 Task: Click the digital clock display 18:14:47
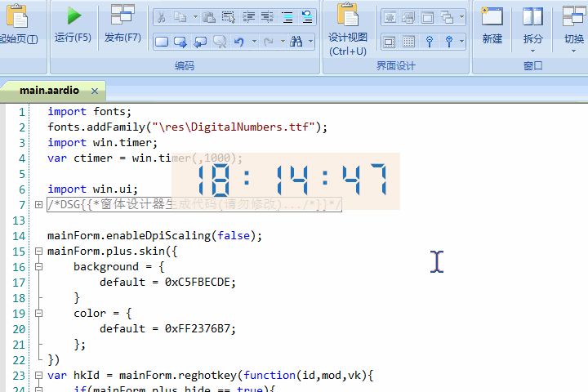286,181
